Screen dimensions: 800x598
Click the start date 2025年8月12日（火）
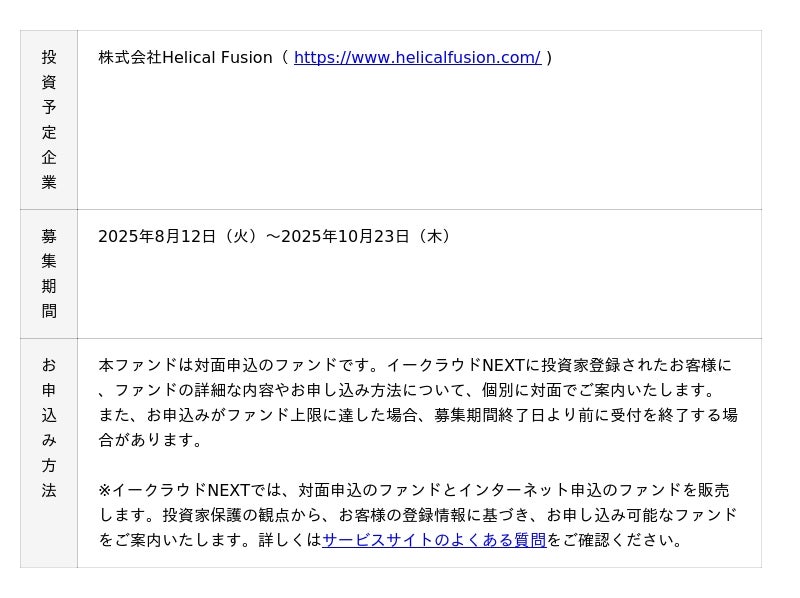pyautogui.click(x=178, y=237)
